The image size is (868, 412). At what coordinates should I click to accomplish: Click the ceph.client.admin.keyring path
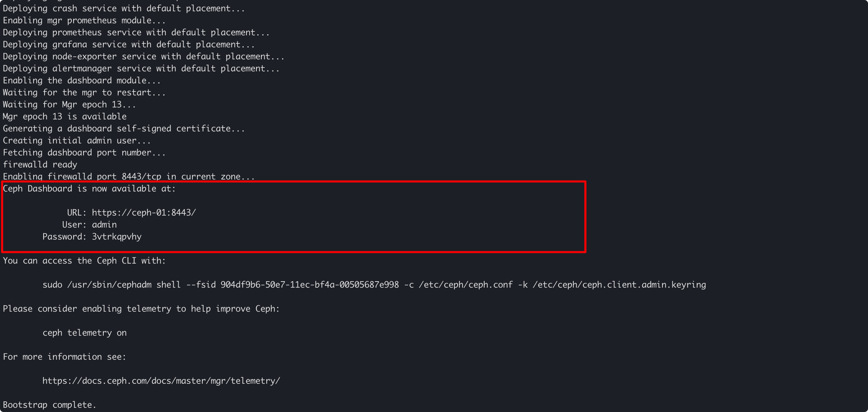(x=619, y=285)
